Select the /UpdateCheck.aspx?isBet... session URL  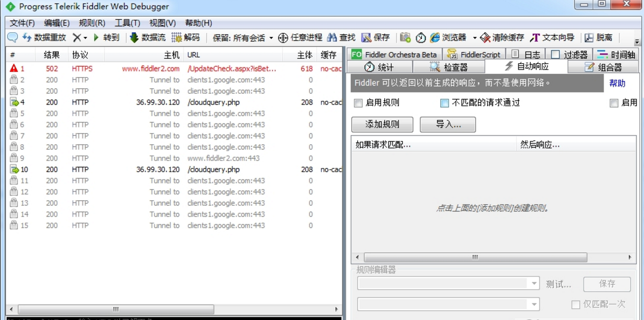tap(232, 68)
